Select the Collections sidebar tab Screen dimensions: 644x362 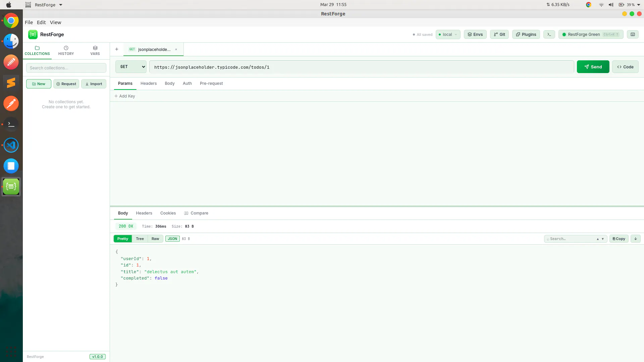coord(37,51)
